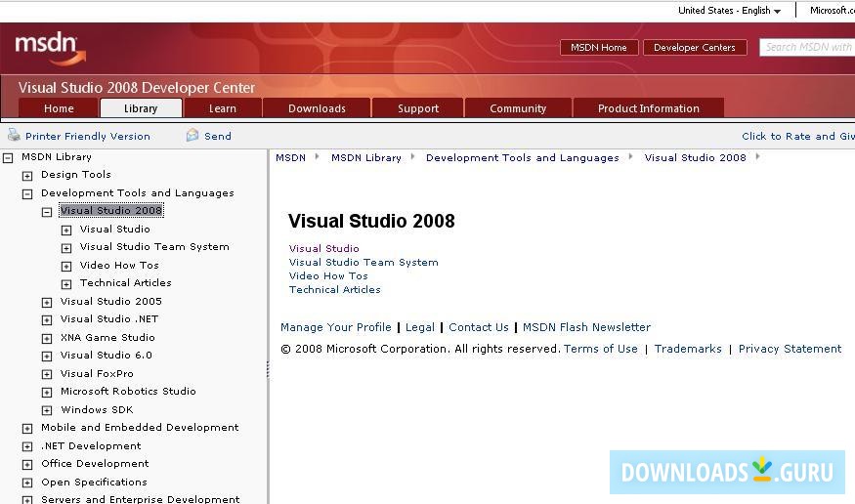Click Development Tools and Languages breadcrumb

click(x=523, y=157)
